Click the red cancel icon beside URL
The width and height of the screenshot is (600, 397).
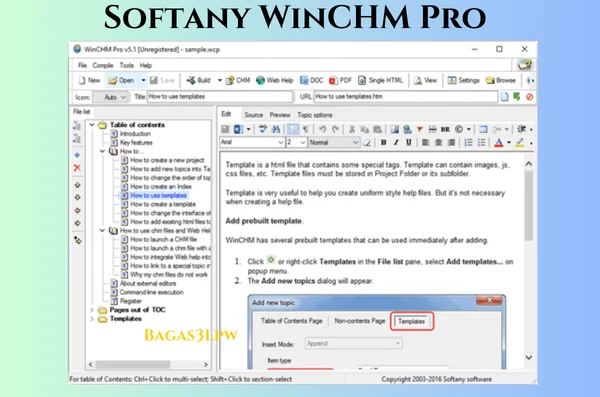pos(530,97)
